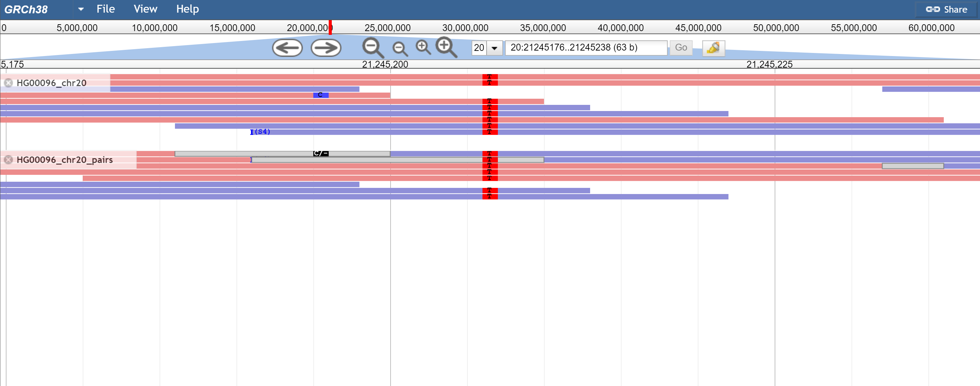Close the HG00096_chr20 track
The height and width of the screenshot is (386, 980).
[x=8, y=83]
